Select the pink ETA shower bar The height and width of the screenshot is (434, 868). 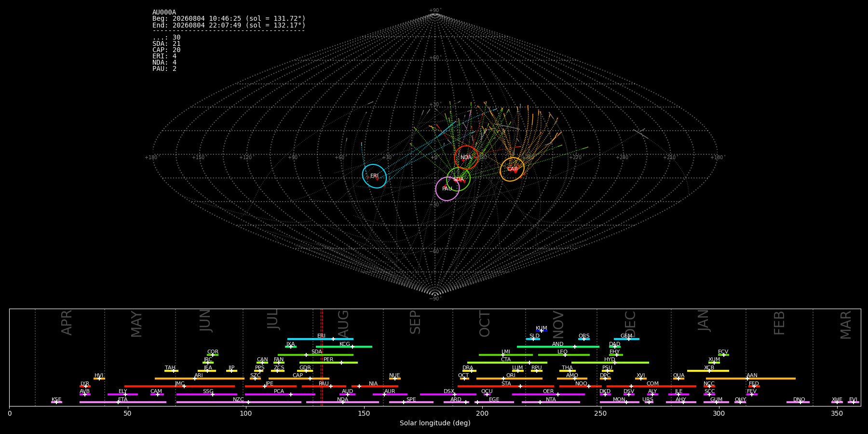click(x=123, y=402)
